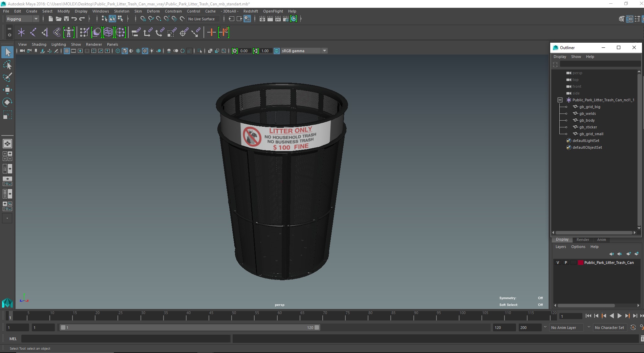Click the IPR render icon
Viewport: 644px width, 353px height.
point(278,19)
